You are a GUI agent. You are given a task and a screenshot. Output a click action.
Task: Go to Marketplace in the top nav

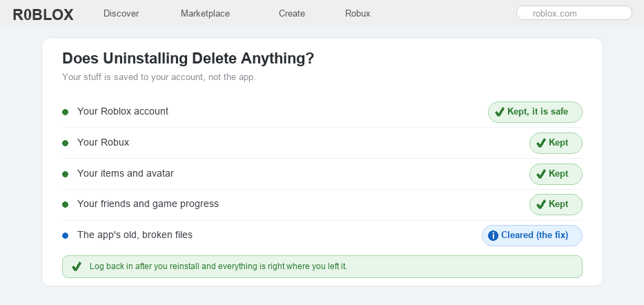click(206, 14)
